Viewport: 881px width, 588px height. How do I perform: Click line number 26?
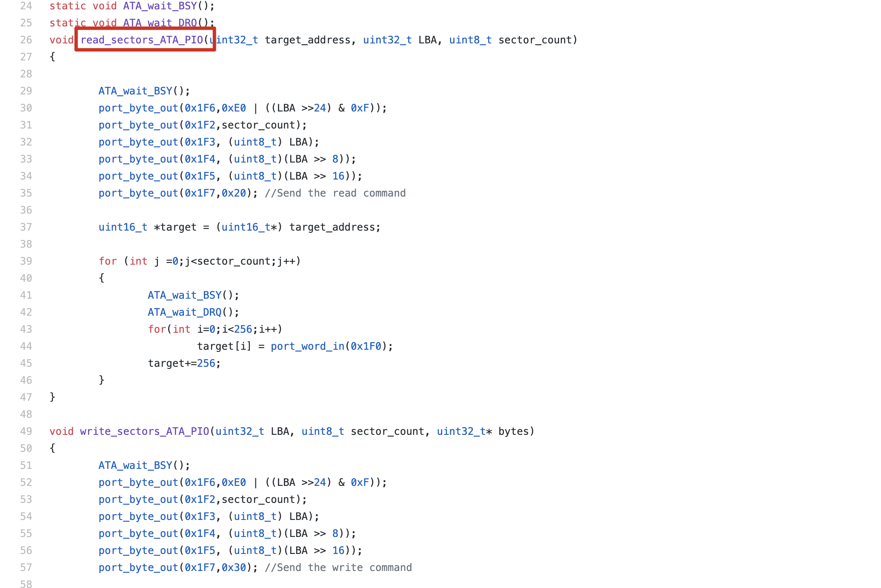[x=26, y=40]
